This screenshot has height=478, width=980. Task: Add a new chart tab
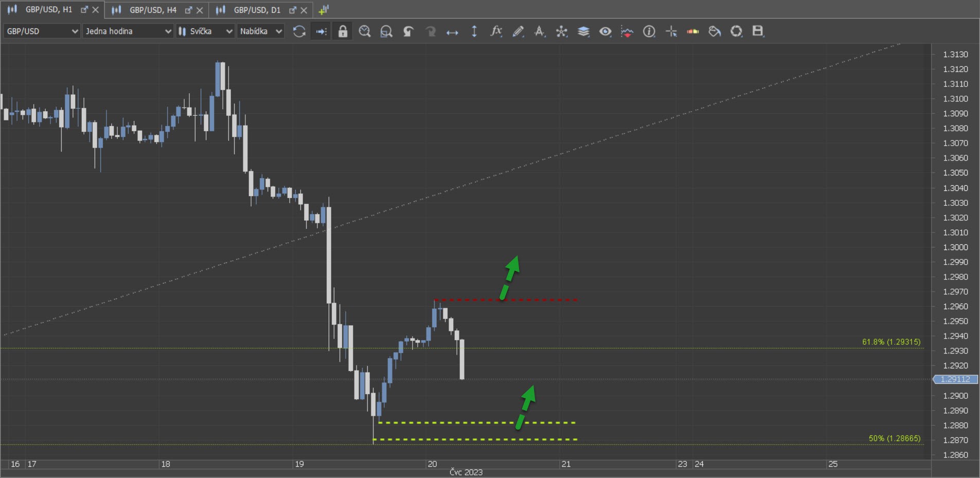pos(324,10)
